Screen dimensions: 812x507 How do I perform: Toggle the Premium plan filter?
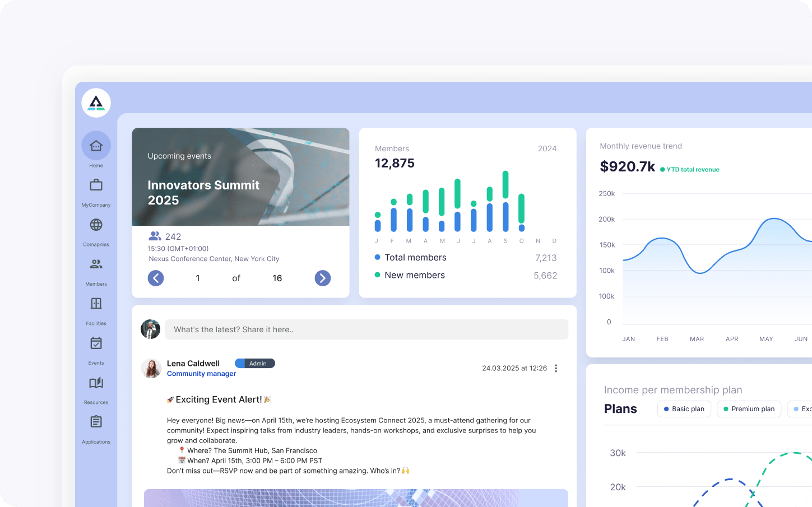pos(749,409)
